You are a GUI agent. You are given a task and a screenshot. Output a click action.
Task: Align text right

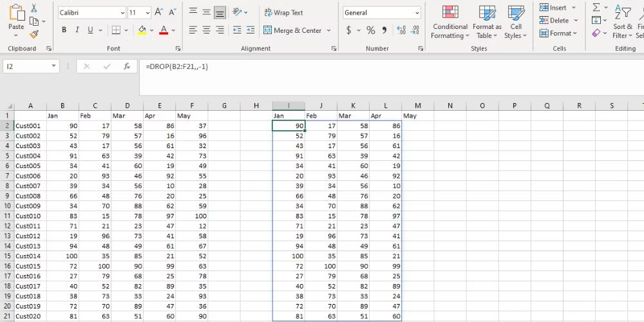[x=220, y=30]
